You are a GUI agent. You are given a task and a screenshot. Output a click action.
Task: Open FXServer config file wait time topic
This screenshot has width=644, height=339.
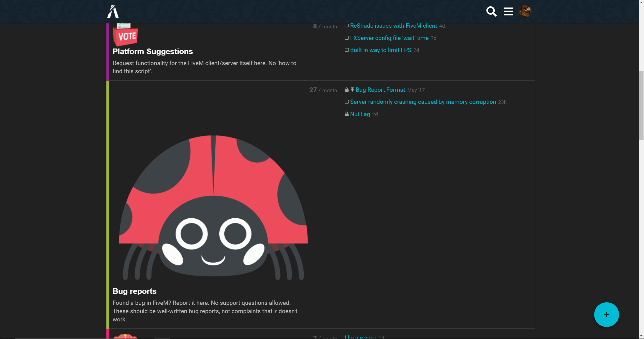coord(389,38)
